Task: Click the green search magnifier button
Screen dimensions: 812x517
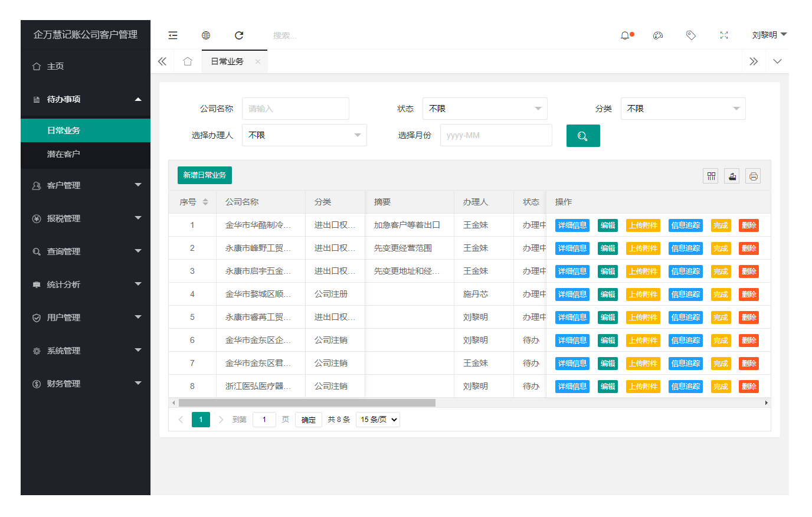Action: (x=582, y=136)
